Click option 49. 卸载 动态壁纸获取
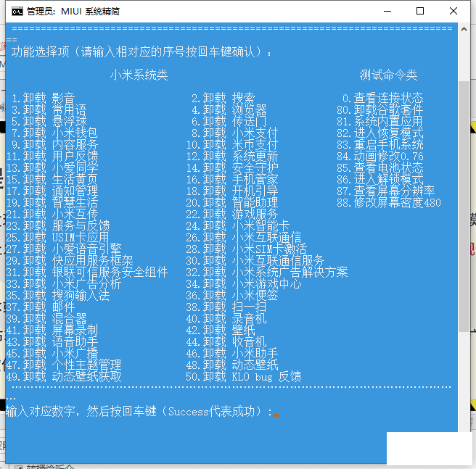The height and width of the screenshot is (469, 476). pyautogui.click(x=64, y=376)
